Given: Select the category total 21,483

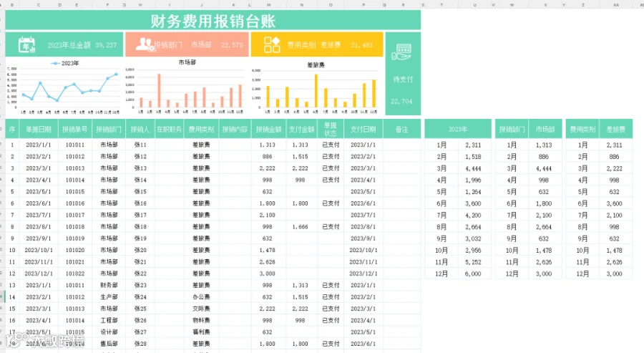Looking at the screenshot, I should pos(362,45).
